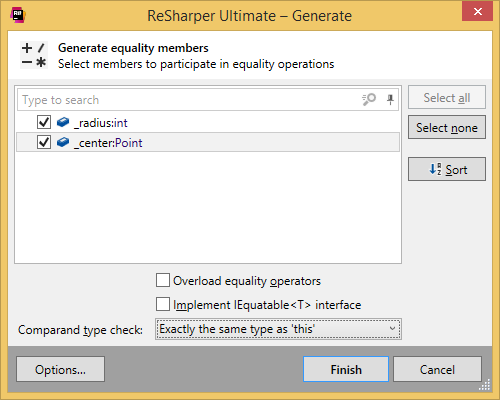
Task: Select the _center:Point row text
Action: point(108,143)
